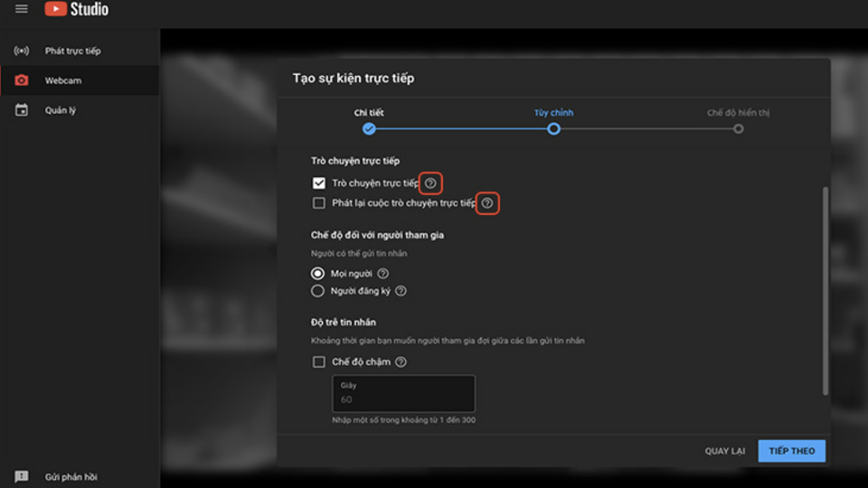The image size is (868, 488).
Task: Open the hamburger menu icon
Action: click(x=22, y=9)
